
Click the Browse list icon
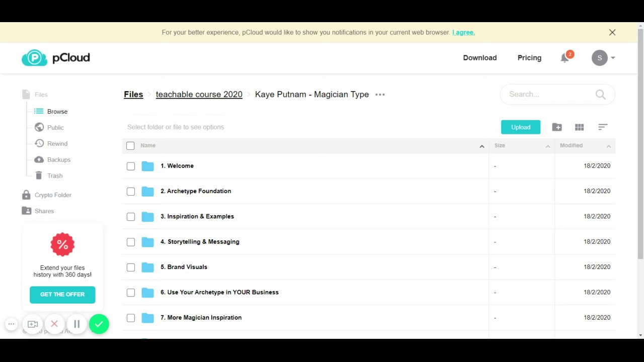[39, 111]
